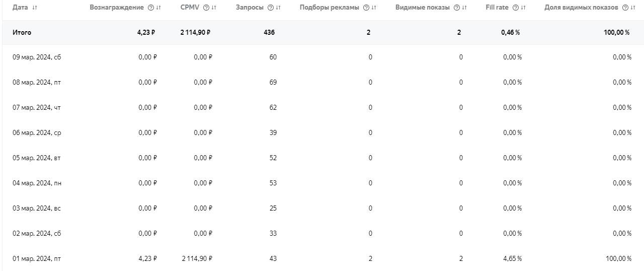The image size is (644, 271).
Task: Select the date 04 мар. 2024, пн
Action: click(37, 183)
